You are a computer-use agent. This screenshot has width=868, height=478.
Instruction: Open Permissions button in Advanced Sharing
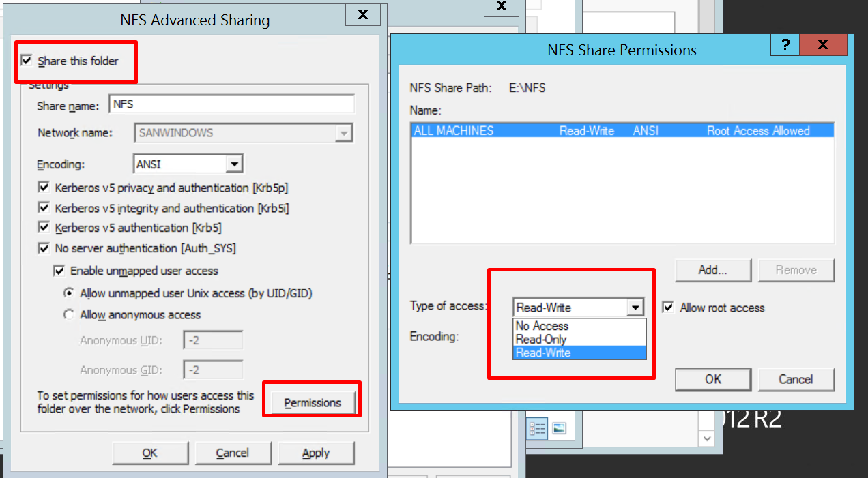click(312, 403)
